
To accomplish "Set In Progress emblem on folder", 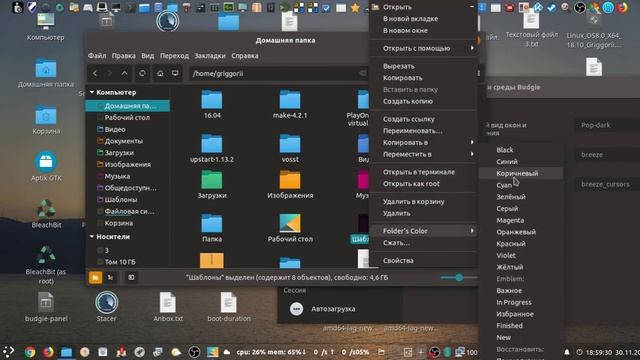I will pyautogui.click(x=521, y=302).
